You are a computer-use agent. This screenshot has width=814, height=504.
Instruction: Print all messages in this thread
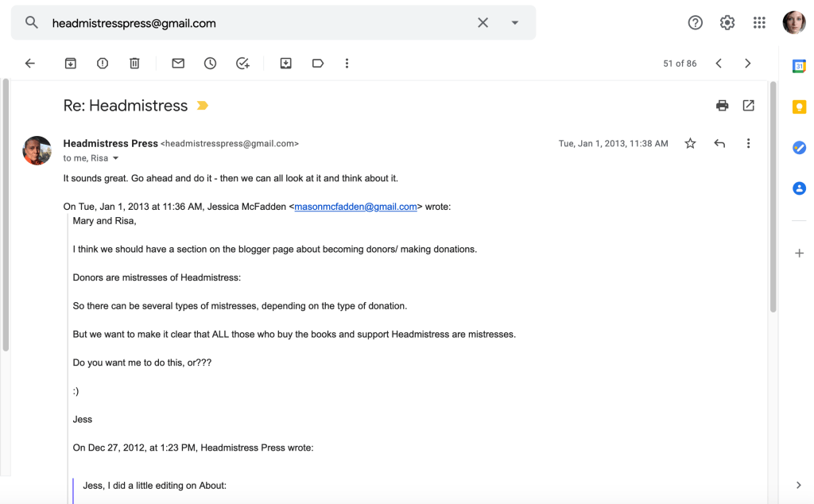722,106
